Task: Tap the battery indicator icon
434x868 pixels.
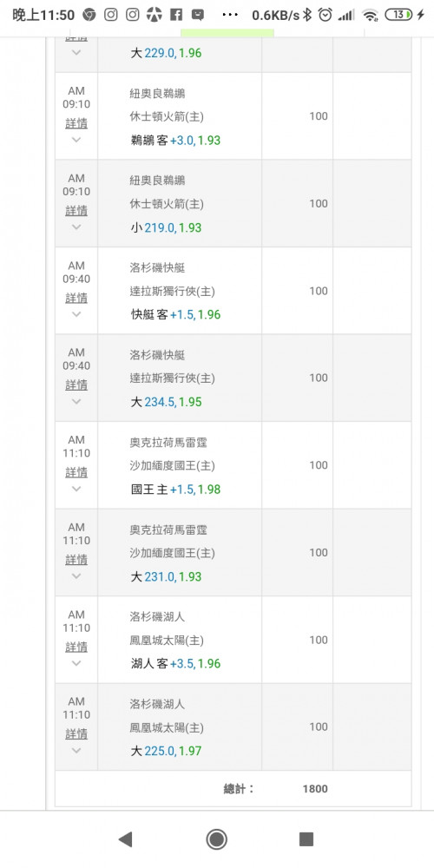Action: [x=398, y=15]
